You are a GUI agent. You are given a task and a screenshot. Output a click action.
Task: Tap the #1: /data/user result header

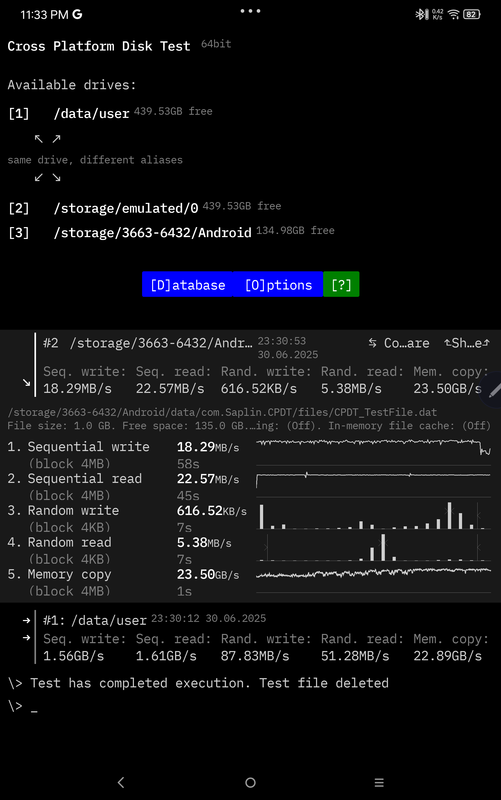coord(95,620)
